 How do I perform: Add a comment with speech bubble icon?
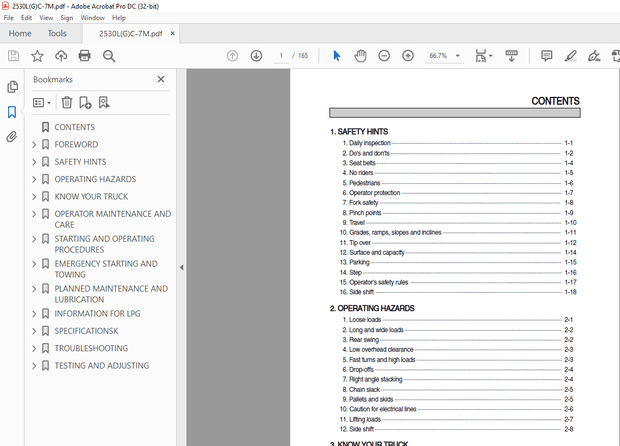546,56
